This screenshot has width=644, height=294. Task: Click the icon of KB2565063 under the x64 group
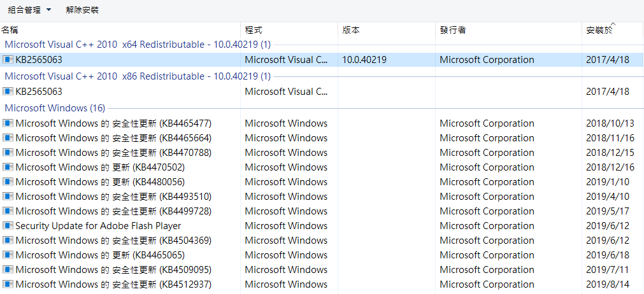(8, 60)
